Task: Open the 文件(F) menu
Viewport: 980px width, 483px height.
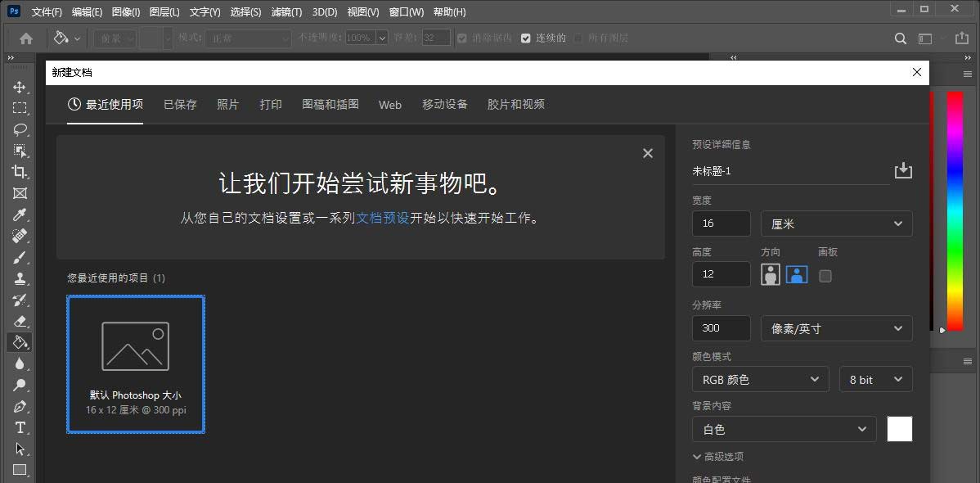Action: click(x=47, y=12)
